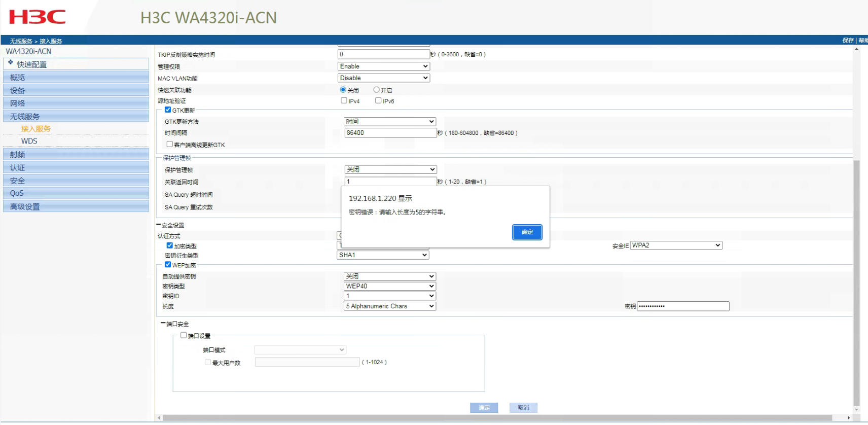Open the 高级设置 sidebar menu

[x=76, y=206]
